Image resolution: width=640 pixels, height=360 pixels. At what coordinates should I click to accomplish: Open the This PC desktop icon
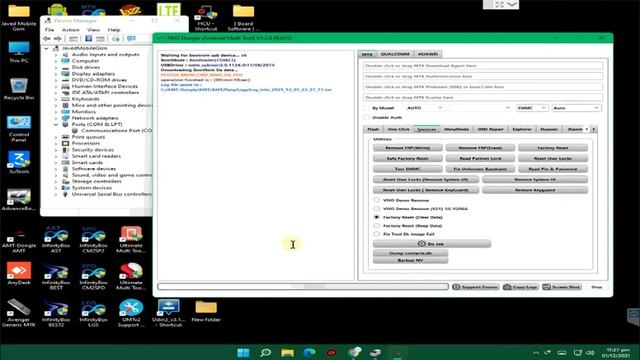19,52
